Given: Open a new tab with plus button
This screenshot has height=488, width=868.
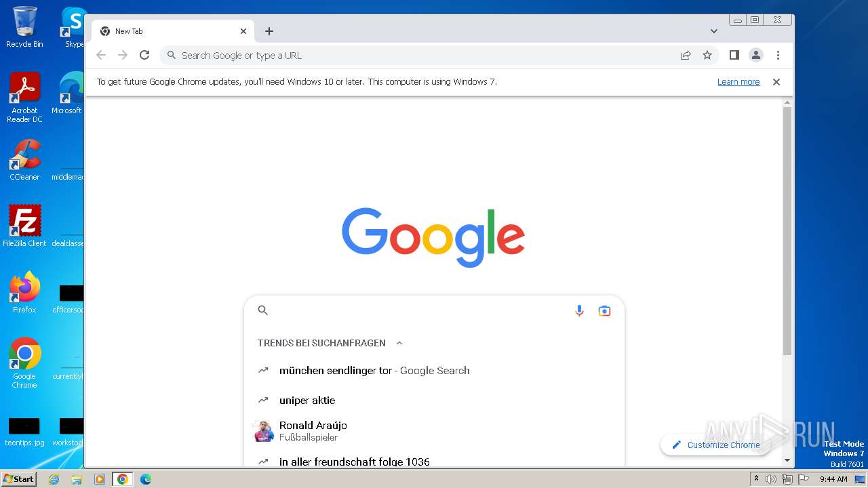Looking at the screenshot, I should tap(269, 31).
